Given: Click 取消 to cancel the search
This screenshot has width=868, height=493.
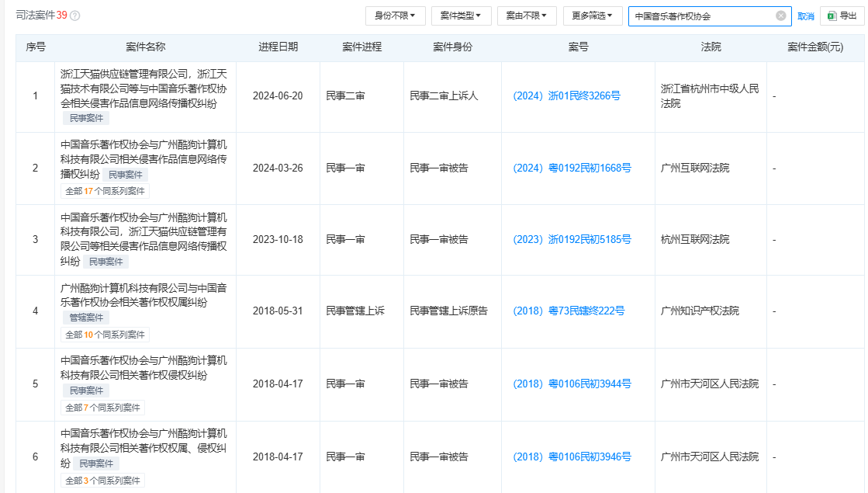Looking at the screenshot, I should pyautogui.click(x=806, y=16).
